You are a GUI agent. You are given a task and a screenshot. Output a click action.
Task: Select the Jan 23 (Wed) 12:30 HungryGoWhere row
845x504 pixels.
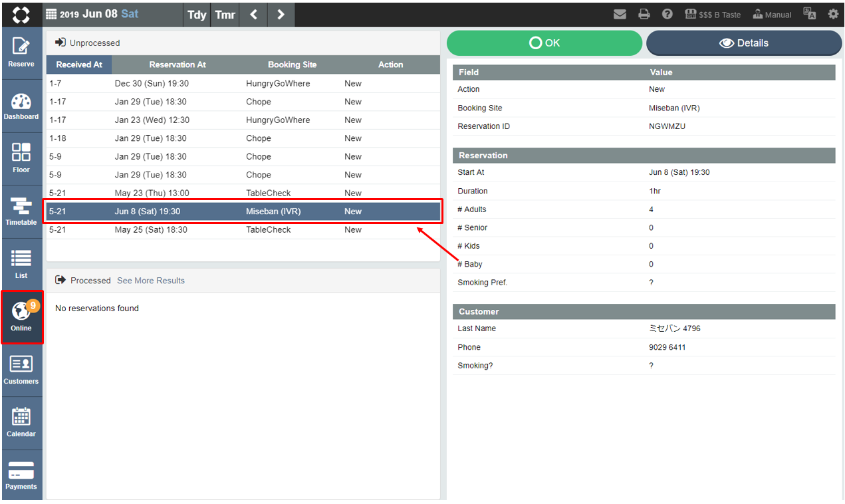[x=243, y=120]
